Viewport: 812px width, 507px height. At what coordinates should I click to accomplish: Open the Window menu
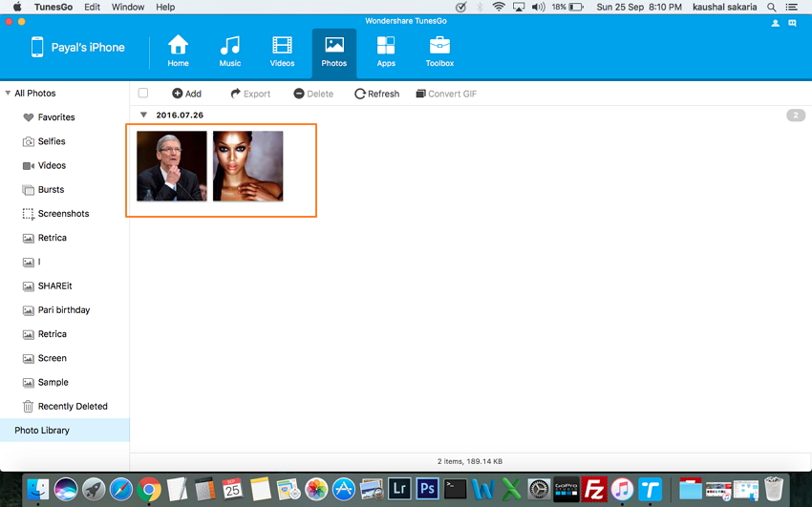(128, 7)
